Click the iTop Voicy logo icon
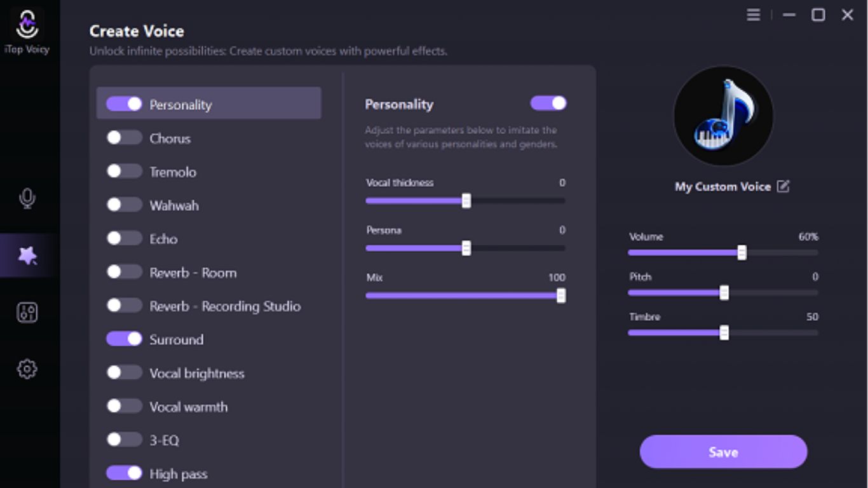 click(x=27, y=25)
